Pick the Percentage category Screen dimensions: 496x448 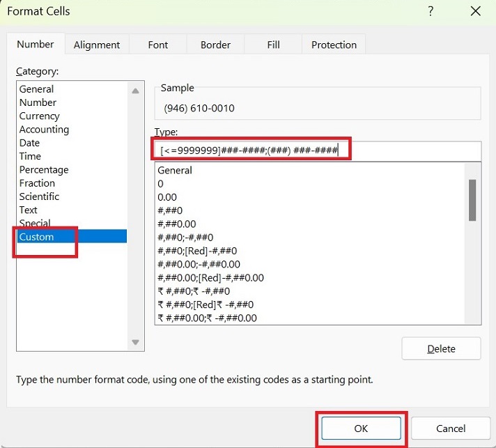(44, 170)
